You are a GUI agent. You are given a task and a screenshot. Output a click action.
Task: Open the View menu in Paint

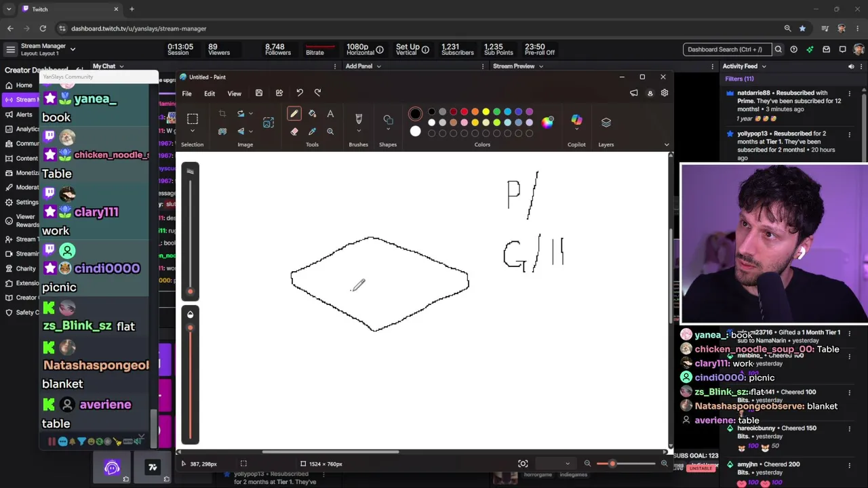point(234,94)
